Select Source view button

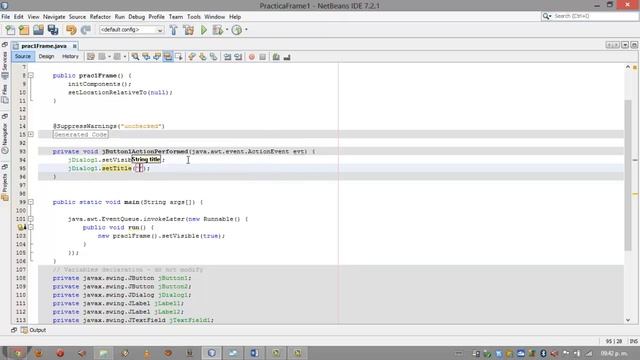tap(23, 57)
